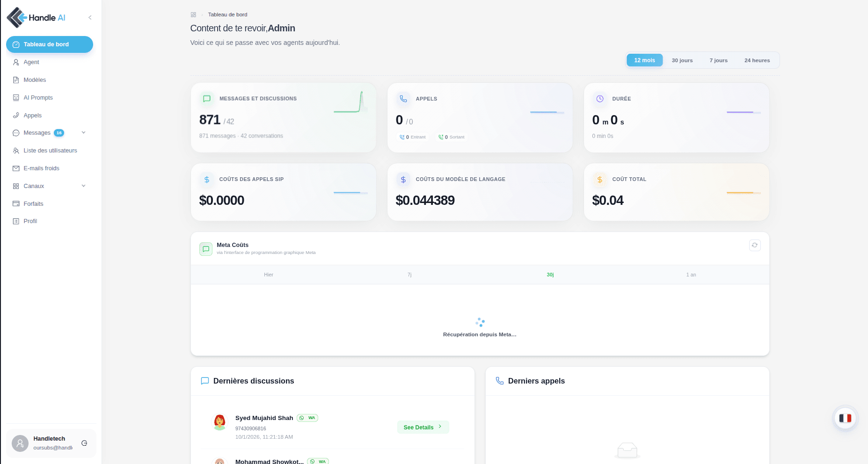868x464 pixels.
Task: Click the Coûts des appels SIP dollar icon
Action: 207,179
